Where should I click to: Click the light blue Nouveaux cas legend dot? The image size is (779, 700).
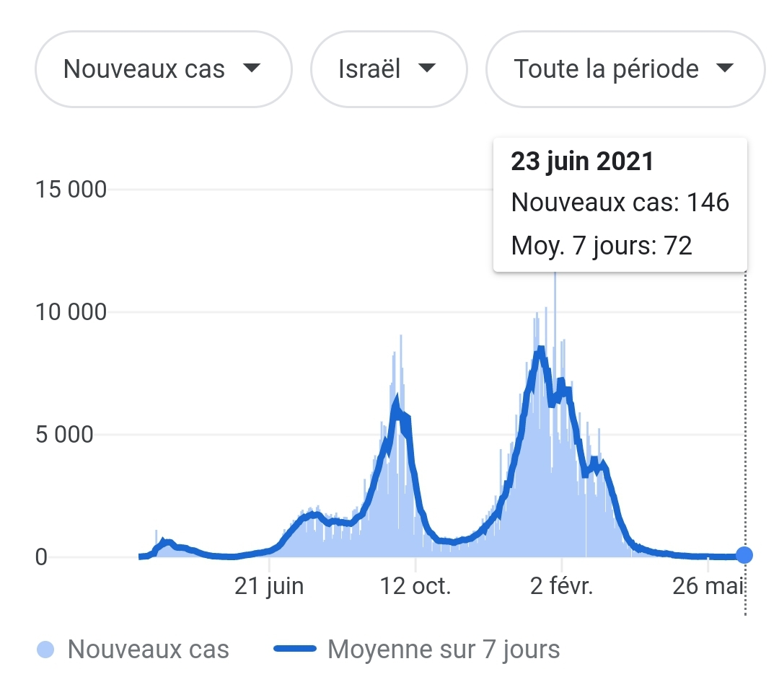[45, 650]
